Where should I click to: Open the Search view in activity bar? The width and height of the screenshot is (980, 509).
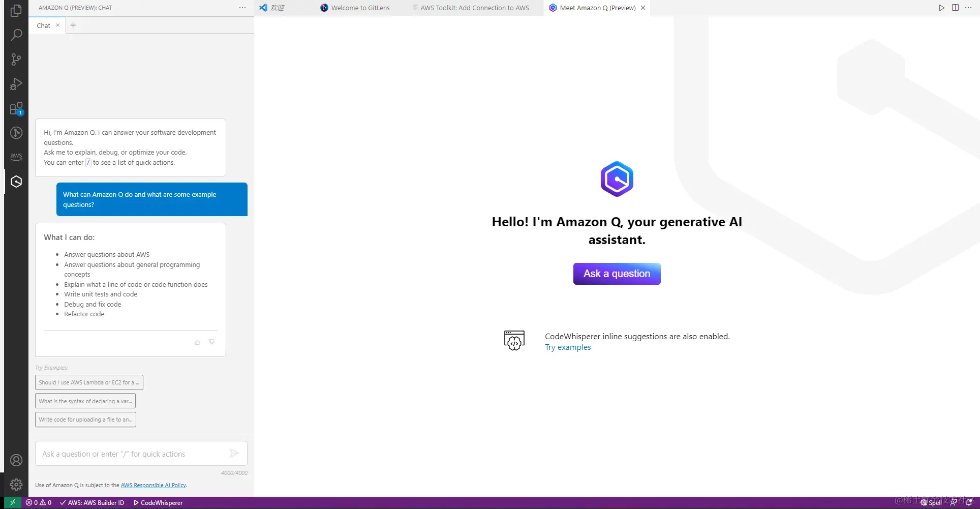(x=16, y=35)
